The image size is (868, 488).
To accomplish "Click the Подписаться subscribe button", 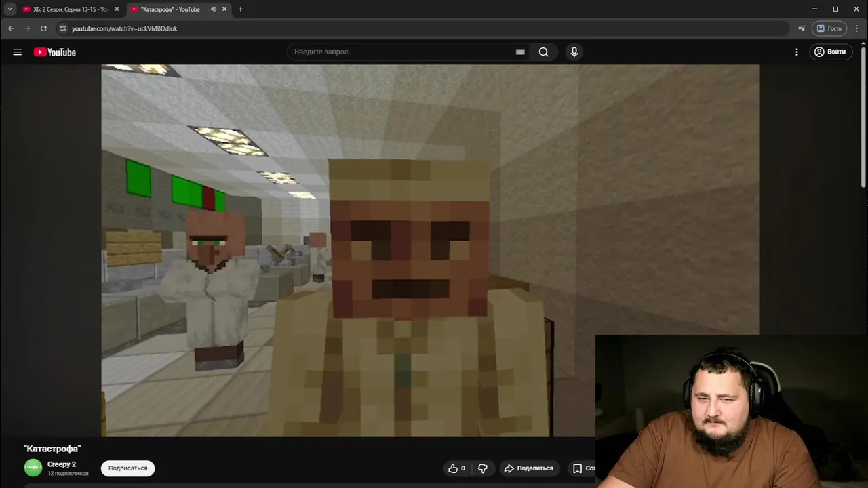I will pyautogui.click(x=127, y=468).
